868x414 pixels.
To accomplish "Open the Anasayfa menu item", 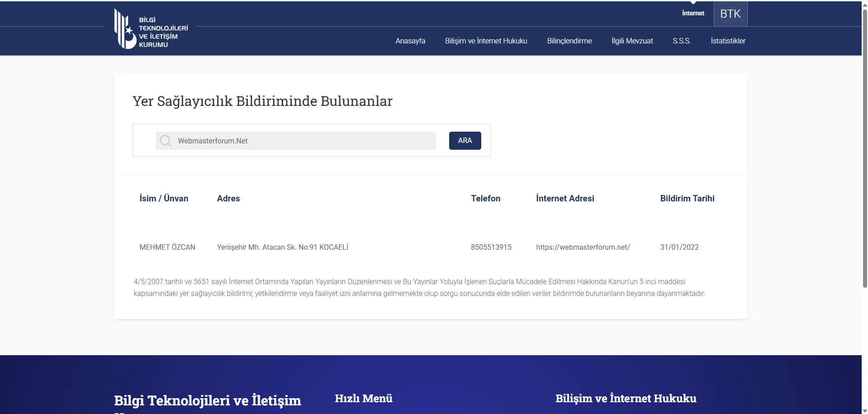I will coord(410,41).
